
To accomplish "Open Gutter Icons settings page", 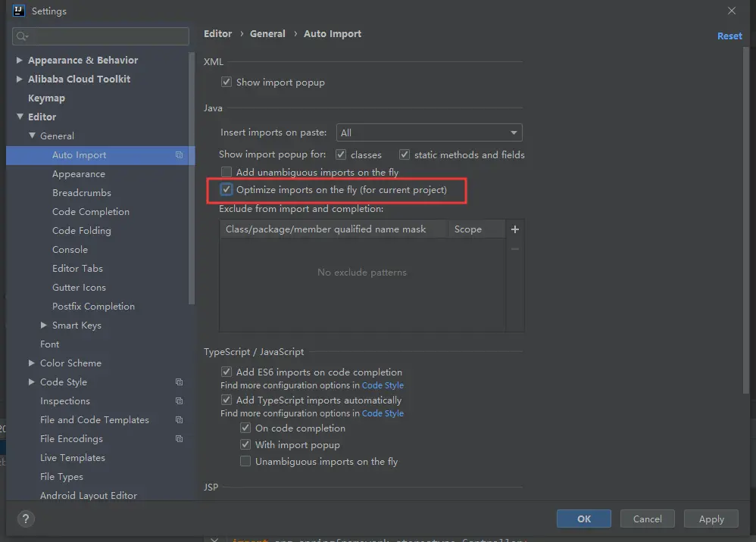I will 79,288.
